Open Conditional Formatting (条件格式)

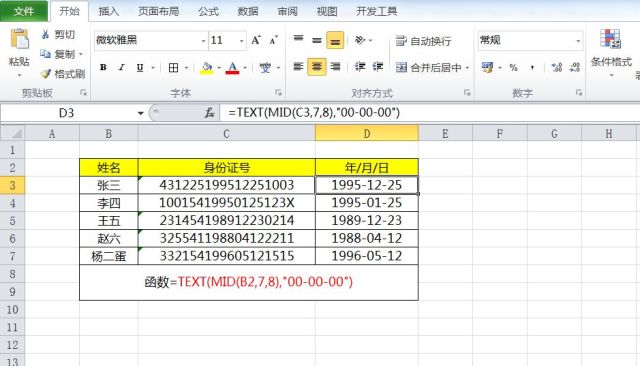(611, 52)
